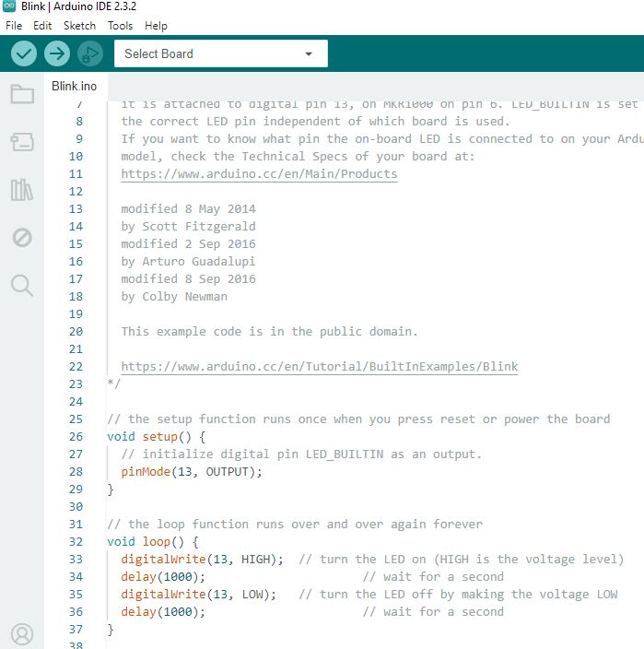Select the Blink.ino editor tab

point(74,86)
